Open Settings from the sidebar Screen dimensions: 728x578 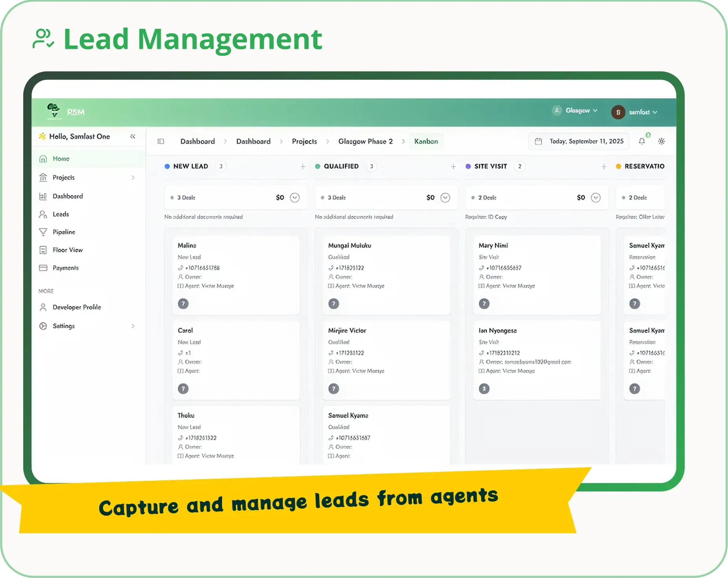[x=64, y=326]
